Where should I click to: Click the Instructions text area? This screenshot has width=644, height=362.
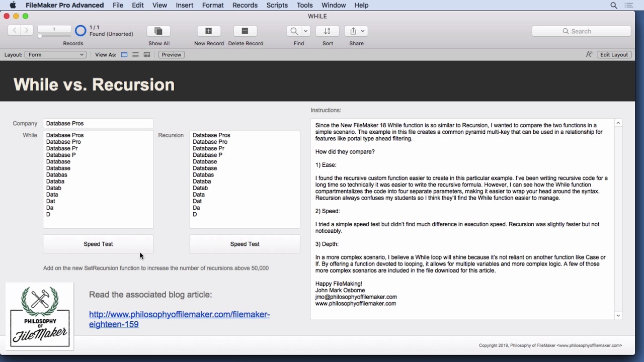462,219
